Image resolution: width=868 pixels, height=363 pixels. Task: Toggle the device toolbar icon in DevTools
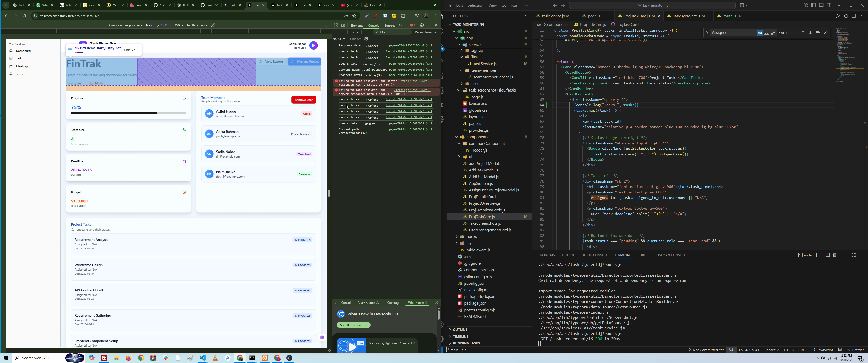(x=343, y=25)
